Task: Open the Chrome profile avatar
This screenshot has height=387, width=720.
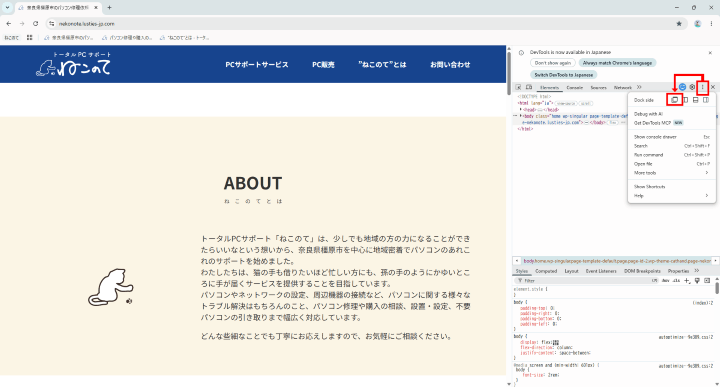Action: tap(698, 23)
